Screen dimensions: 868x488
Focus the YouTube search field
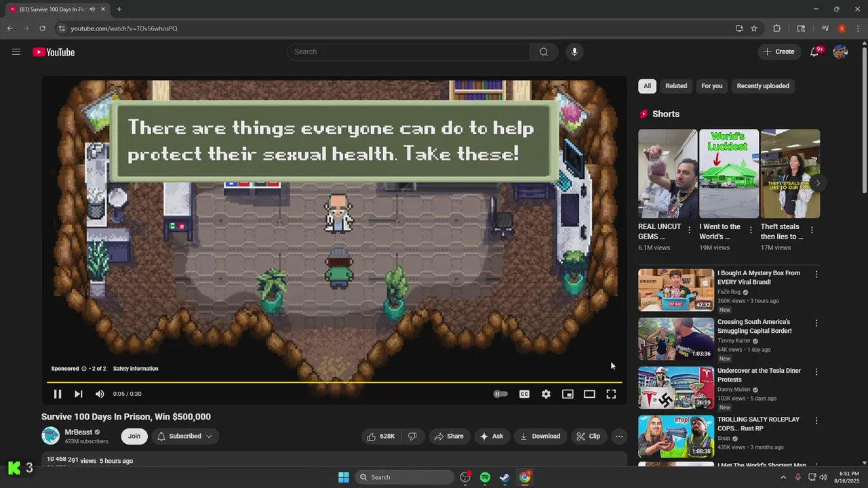point(408,52)
